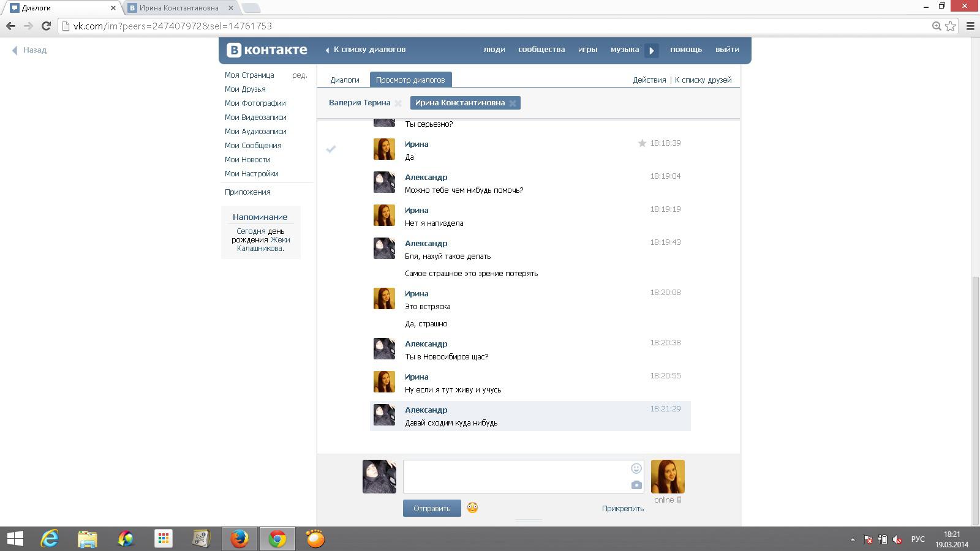
Task: Open Мои Настройки in the sidebar
Action: (x=252, y=174)
